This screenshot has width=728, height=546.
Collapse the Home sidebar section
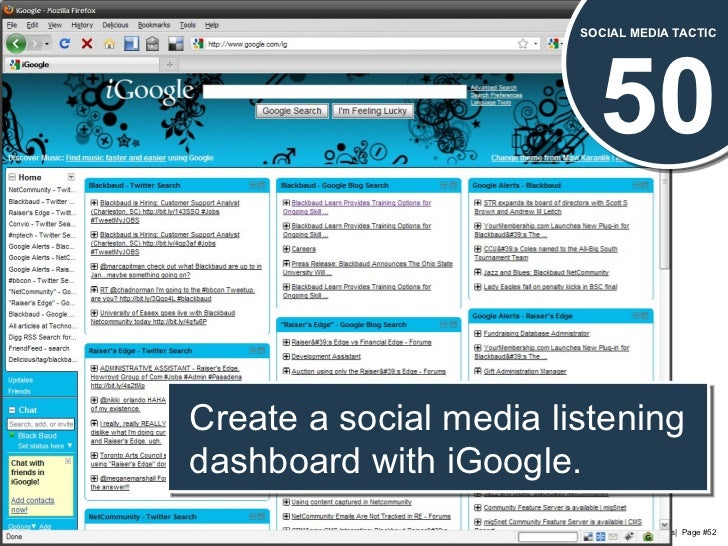tap(12, 177)
